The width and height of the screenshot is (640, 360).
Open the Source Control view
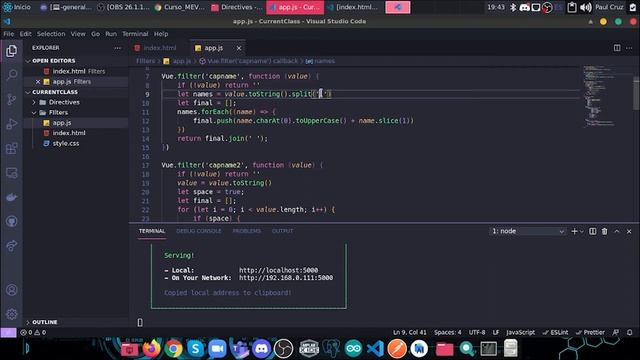(x=11, y=99)
